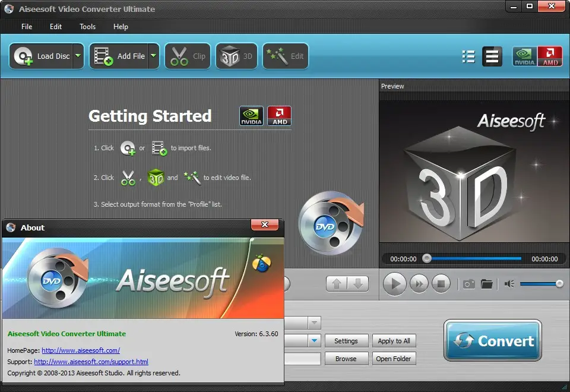
Task: Click the destination path input field
Action: click(302, 359)
